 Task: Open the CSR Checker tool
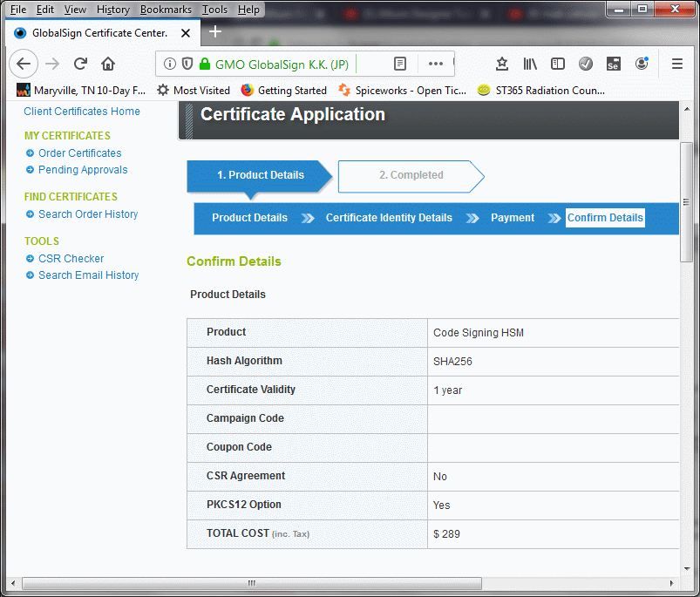click(71, 258)
